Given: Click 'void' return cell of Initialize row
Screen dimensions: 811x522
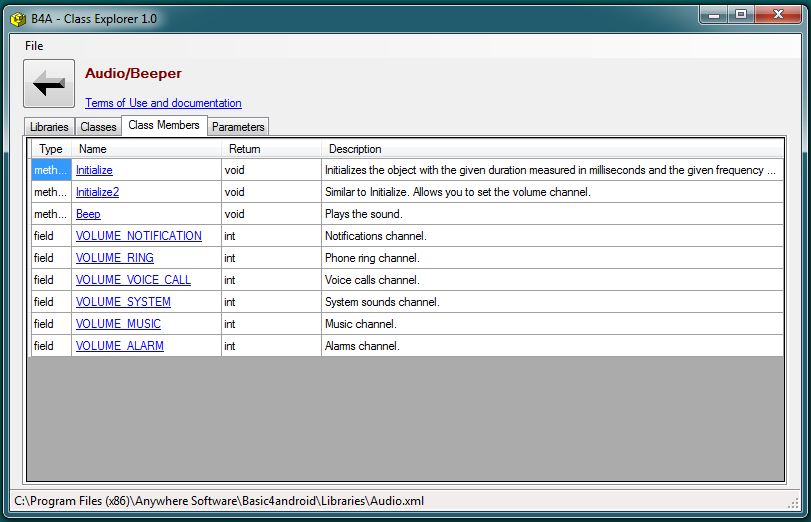Looking at the screenshot, I should 271,170.
